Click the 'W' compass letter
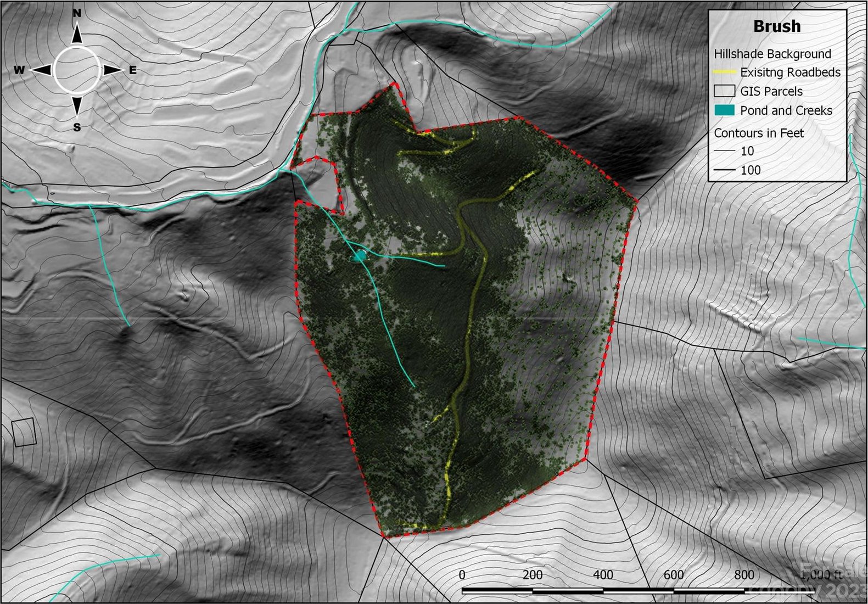 tap(19, 70)
